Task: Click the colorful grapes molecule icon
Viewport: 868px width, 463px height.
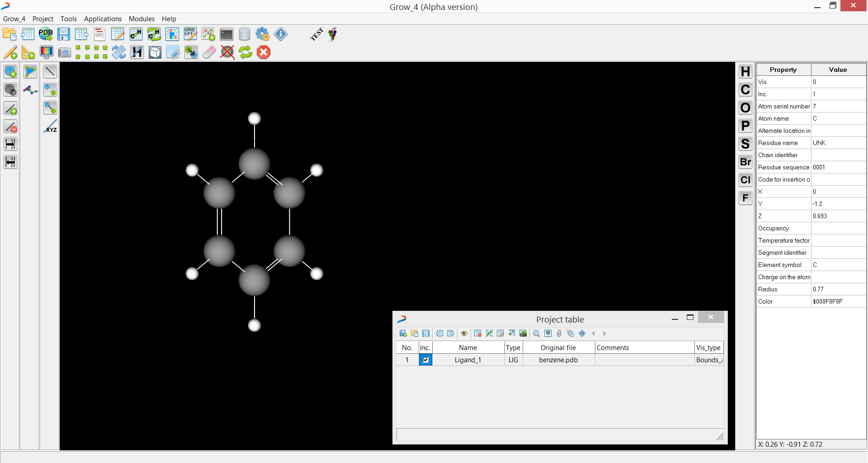Action: click(333, 34)
